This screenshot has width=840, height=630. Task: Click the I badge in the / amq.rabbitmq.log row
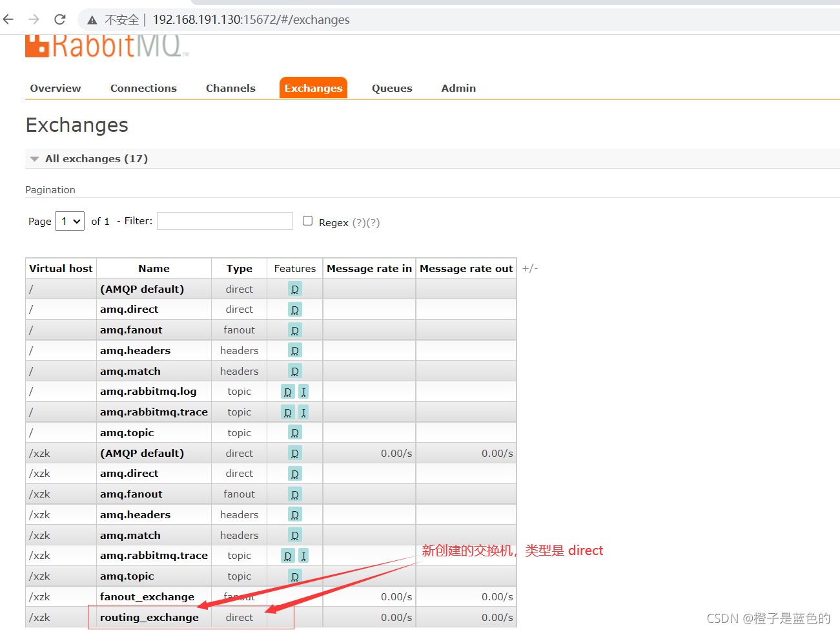coord(303,392)
